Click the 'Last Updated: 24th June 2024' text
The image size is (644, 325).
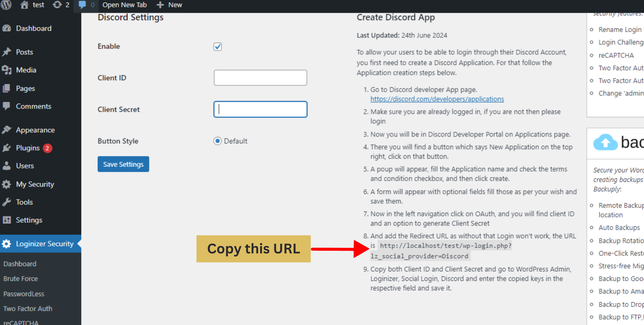402,35
